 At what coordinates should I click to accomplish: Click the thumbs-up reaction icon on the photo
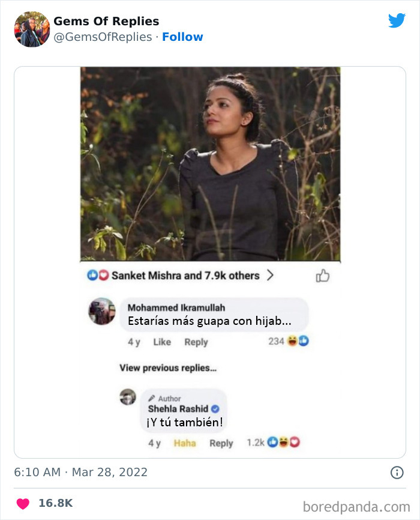click(323, 274)
